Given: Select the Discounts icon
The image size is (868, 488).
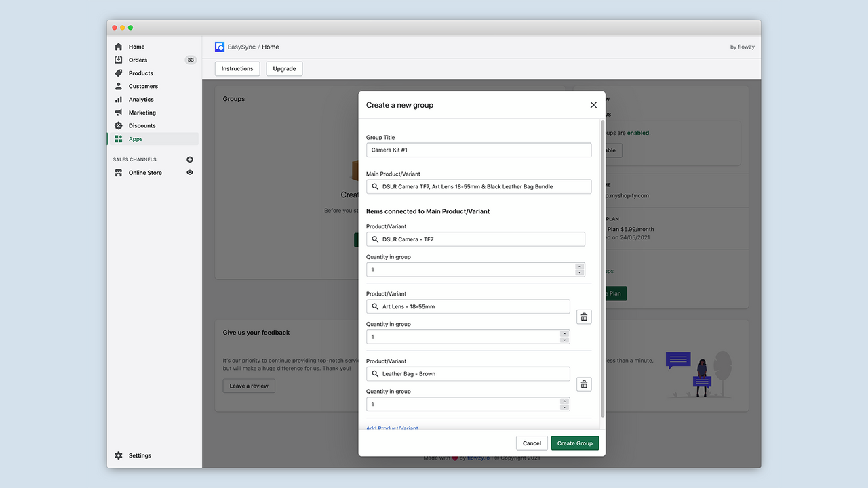Looking at the screenshot, I should pos(120,125).
